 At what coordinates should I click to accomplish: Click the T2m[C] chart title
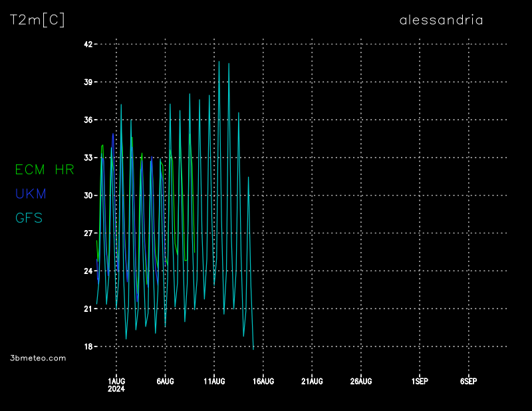[x=37, y=20]
